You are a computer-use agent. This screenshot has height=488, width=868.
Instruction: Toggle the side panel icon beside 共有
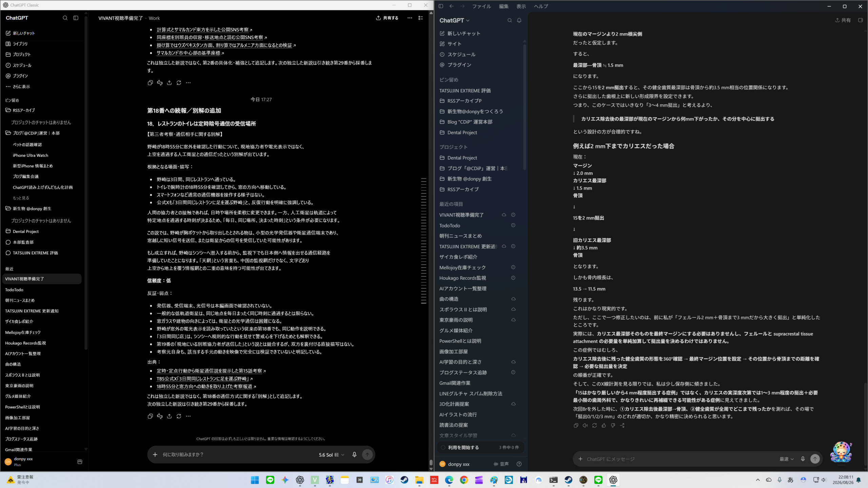(861, 20)
